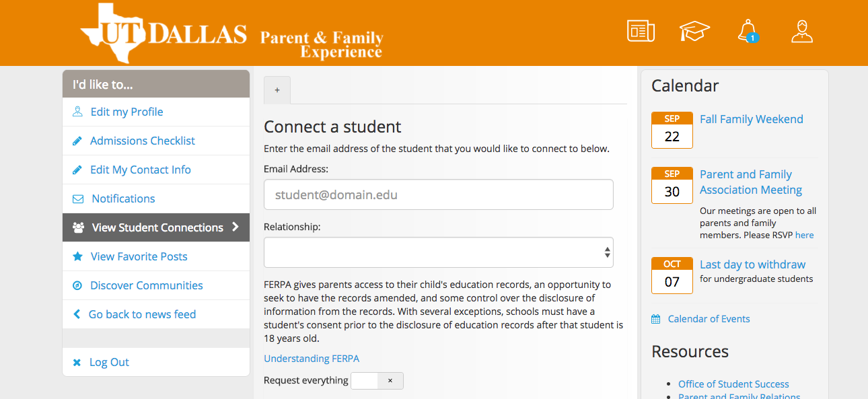
Task: Click the I'd like to... sidebar header
Action: point(156,84)
